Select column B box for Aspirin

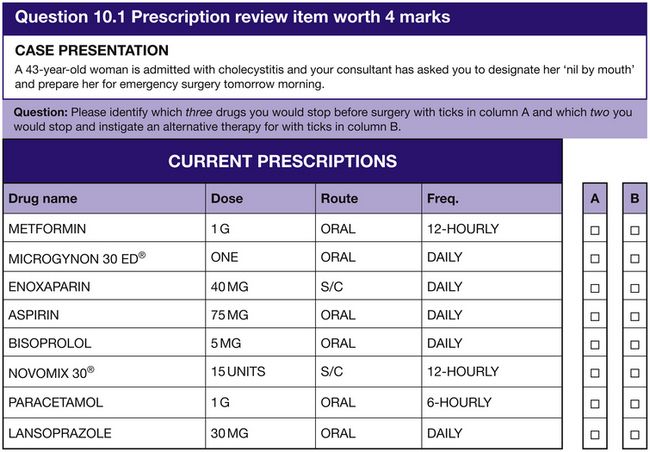635,317
